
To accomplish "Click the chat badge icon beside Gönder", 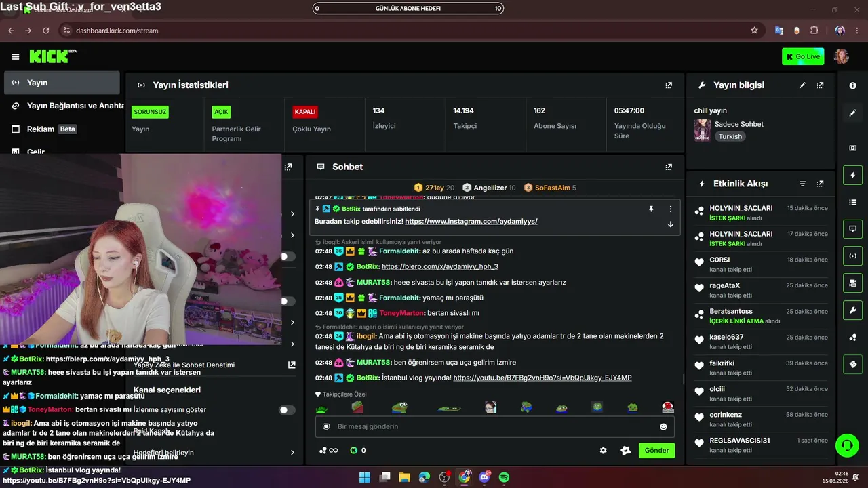I will coord(625,450).
